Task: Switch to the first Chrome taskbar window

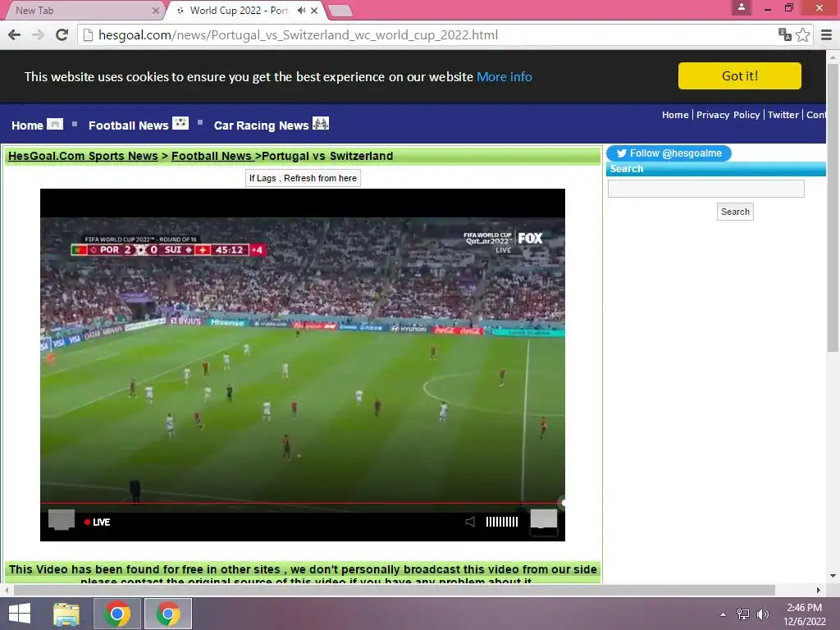Action: (117, 614)
